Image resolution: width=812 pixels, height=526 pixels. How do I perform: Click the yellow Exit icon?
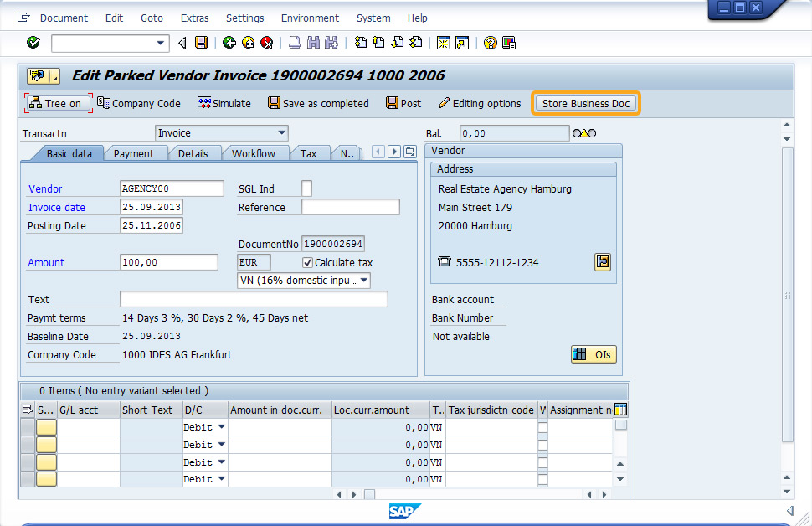coord(248,43)
